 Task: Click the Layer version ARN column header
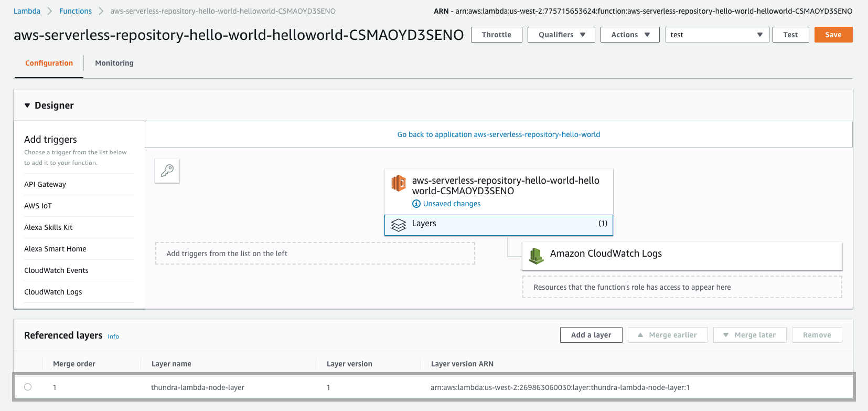tap(462, 364)
